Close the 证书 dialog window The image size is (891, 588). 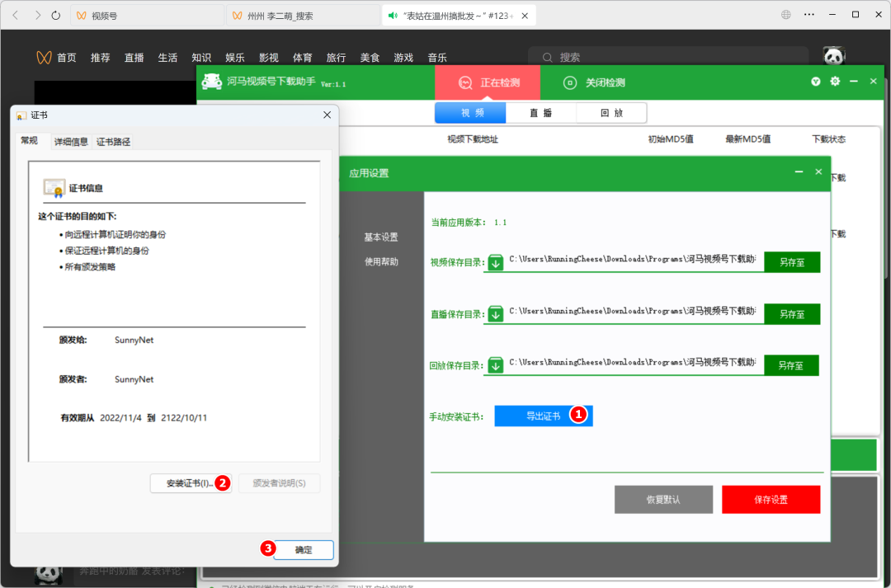[328, 115]
